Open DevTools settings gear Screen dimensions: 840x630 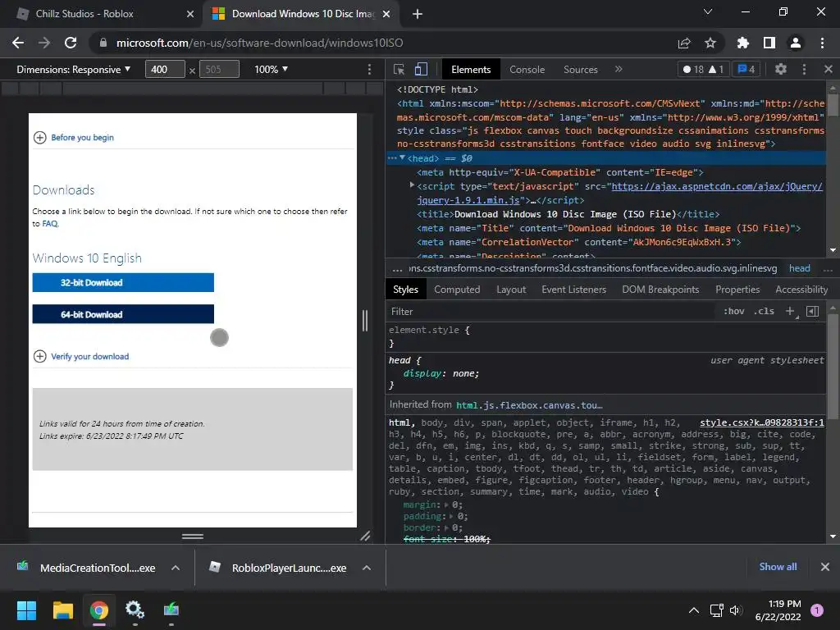point(781,69)
